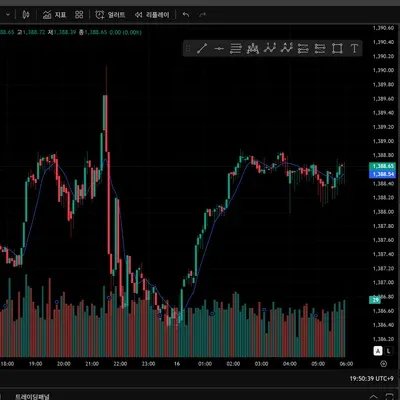The image size is (400, 400).
Task: Grab the drawing favorites toolbar handle
Action: [188, 49]
